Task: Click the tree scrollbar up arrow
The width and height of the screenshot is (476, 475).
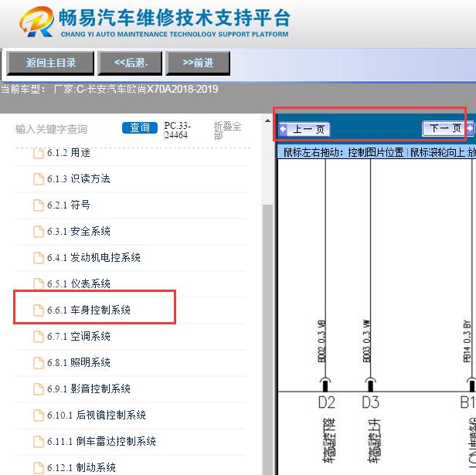Action: (267, 120)
